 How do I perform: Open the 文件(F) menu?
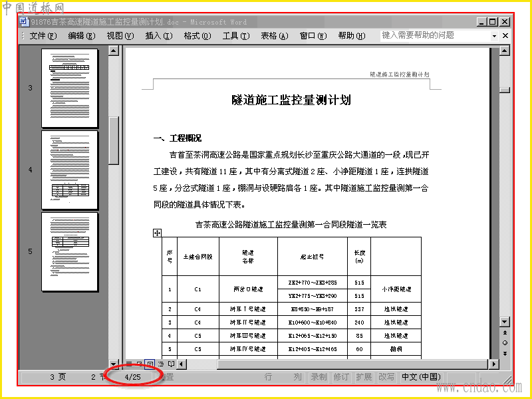coord(43,36)
